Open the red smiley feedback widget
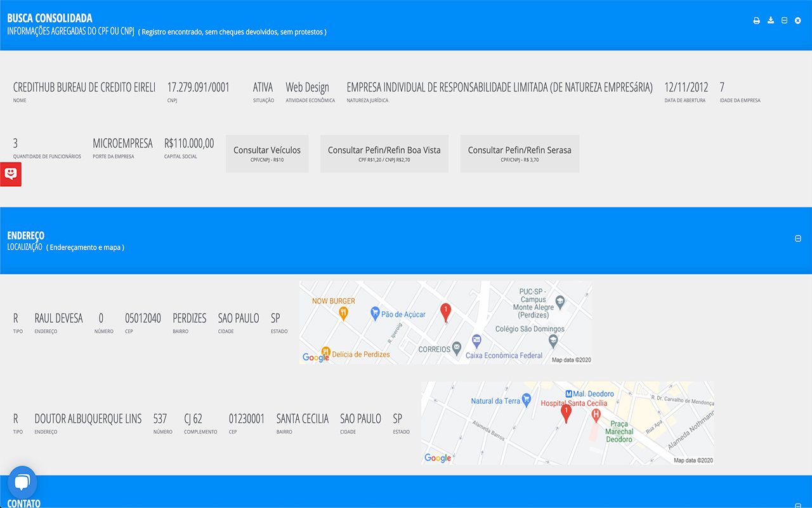Viewport: 812px width, 508px height. pyautogui.click(x=10, y=173)
